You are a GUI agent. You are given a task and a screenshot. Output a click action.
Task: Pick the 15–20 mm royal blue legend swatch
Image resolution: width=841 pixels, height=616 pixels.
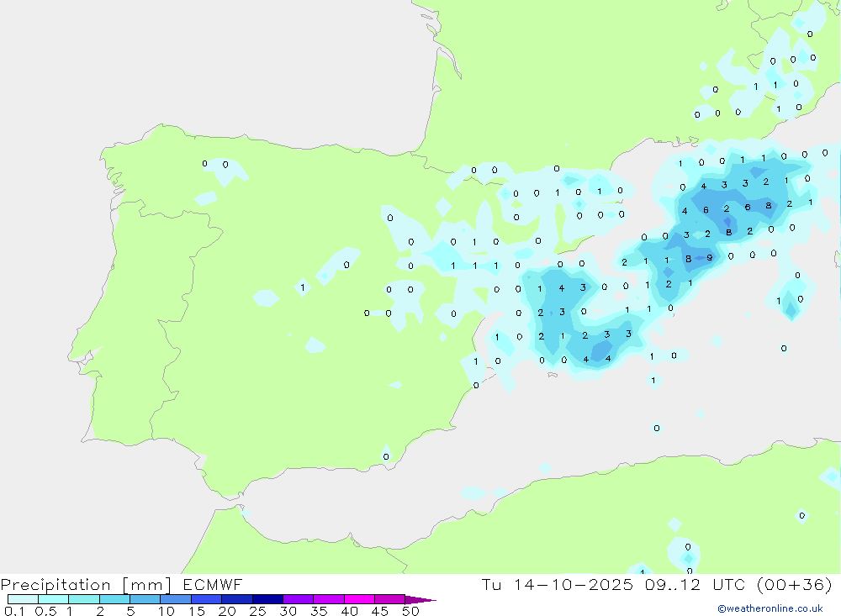coord(207,599)
